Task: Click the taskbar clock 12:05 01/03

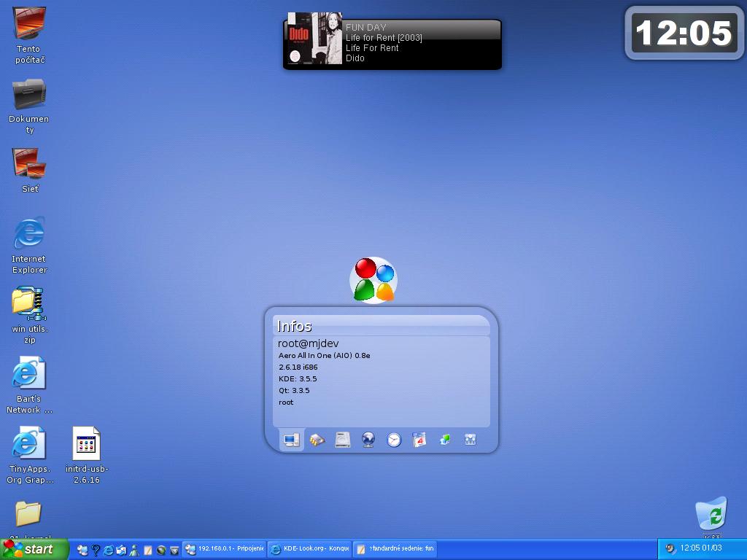Action: [701, 548]
